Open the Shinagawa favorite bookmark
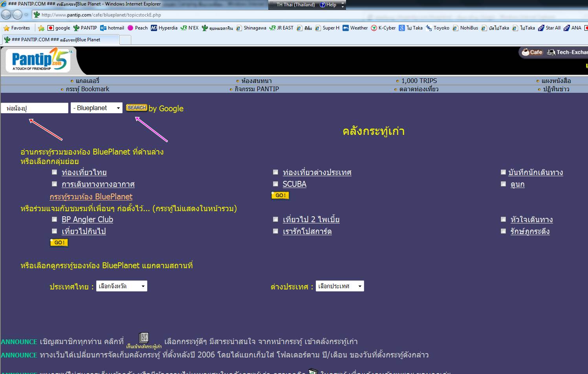The height and width of the screenshot is (374, 588). (x=251, y=28)
